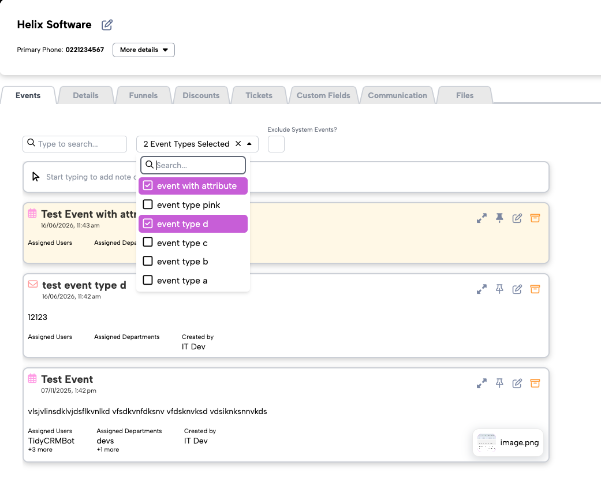Check event type pink option

point(193,205)
